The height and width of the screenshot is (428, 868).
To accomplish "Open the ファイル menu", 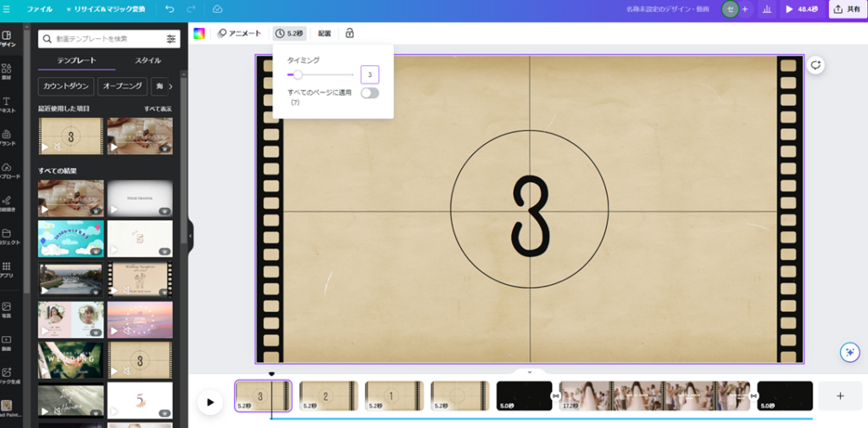I will [39, 9].
